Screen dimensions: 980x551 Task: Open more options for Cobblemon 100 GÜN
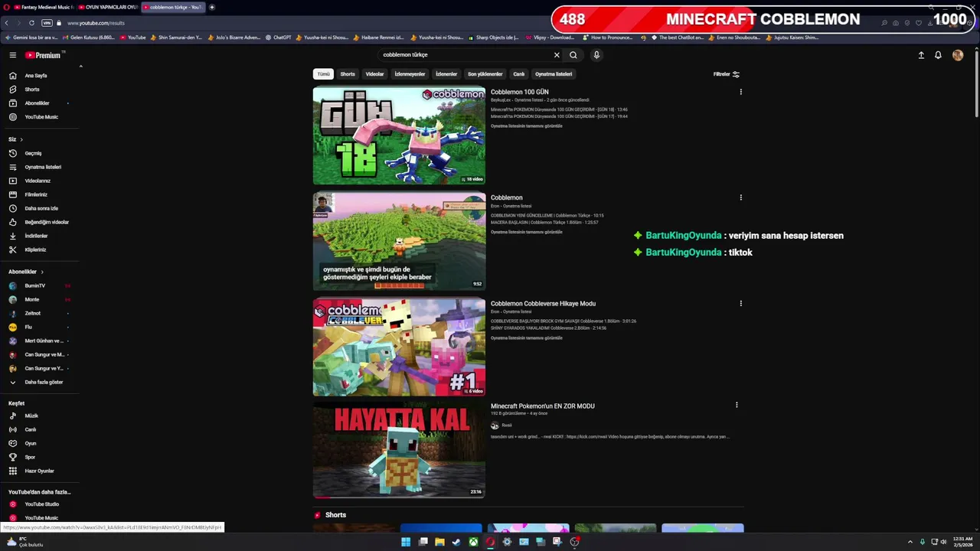(740, 92)
